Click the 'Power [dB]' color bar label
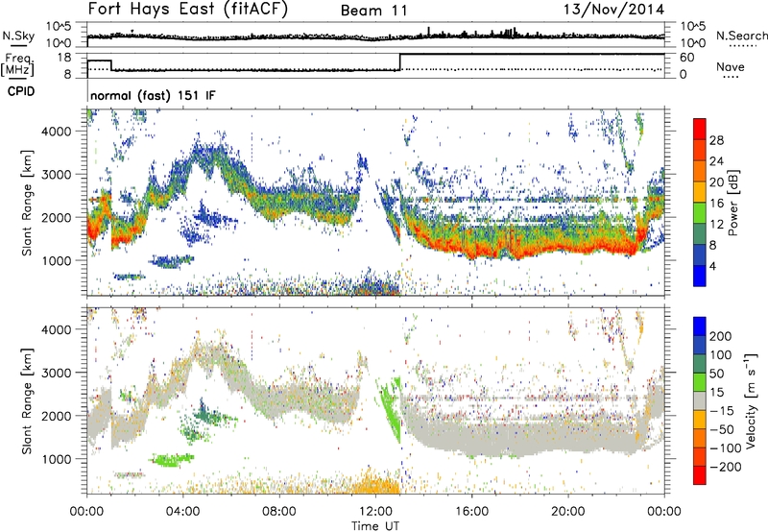Viewport: 768px width, 532px height. [732, 203]
